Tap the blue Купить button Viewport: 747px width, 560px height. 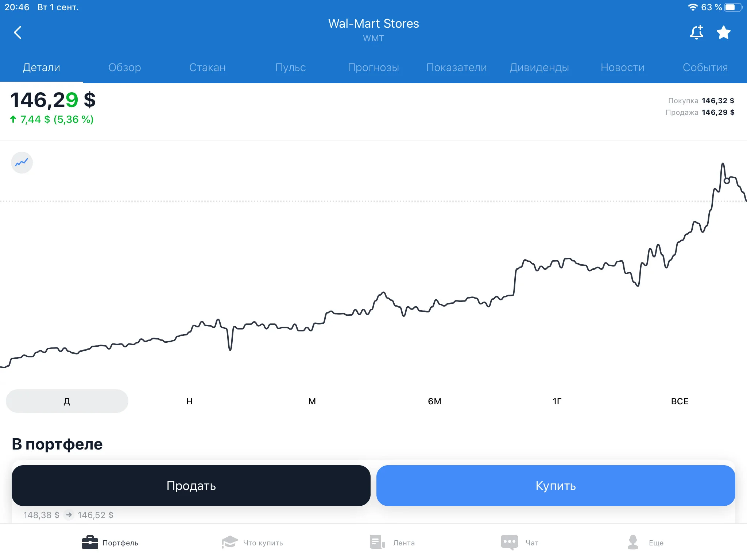(x=556, y=486)
